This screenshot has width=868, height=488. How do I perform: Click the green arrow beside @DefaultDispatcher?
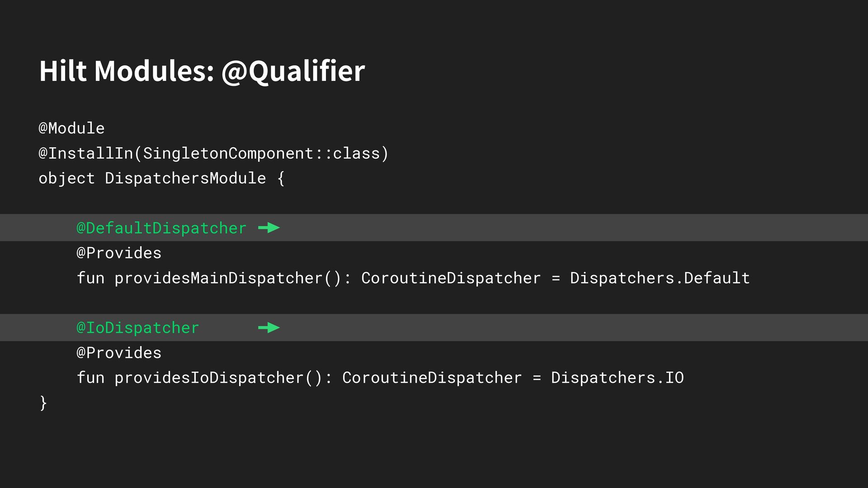(269, 228)
